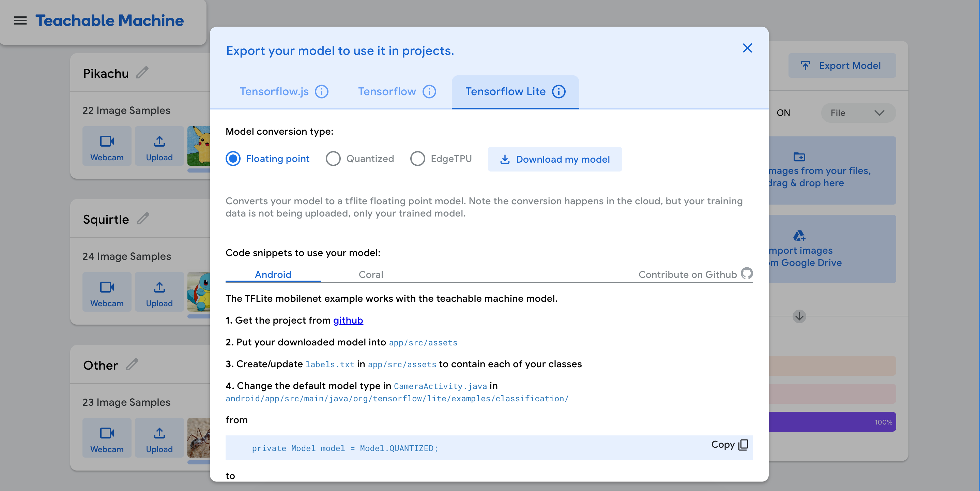Image resolution: width=980 pixels, height=491 pixels.
Task: Click the Tensorflow info icon
Action: tap(429, 92)
